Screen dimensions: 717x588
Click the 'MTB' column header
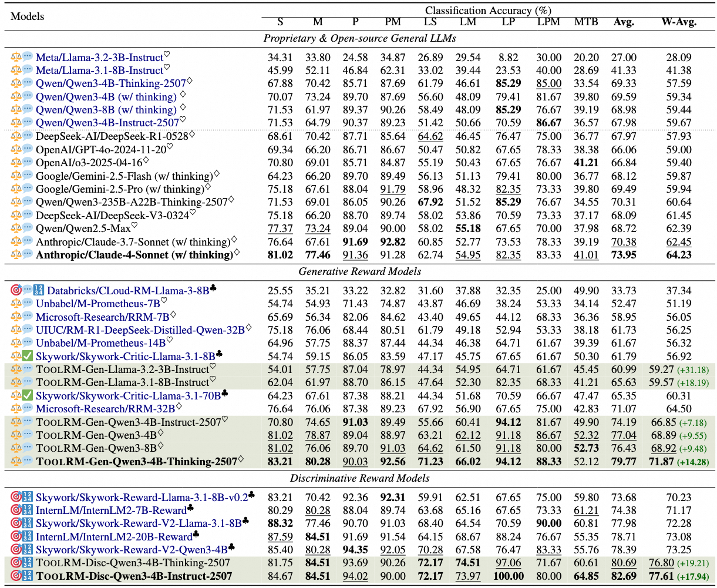(585, 22)
